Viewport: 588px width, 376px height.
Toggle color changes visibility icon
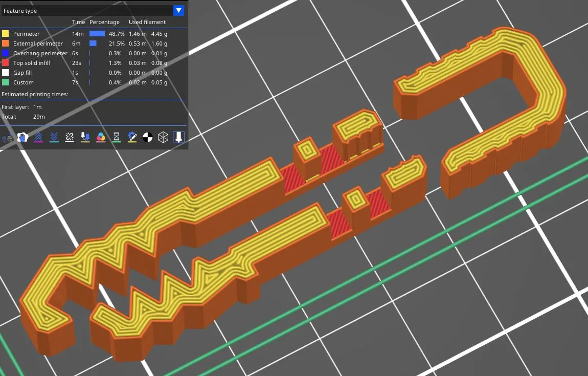tap(101, 137)
